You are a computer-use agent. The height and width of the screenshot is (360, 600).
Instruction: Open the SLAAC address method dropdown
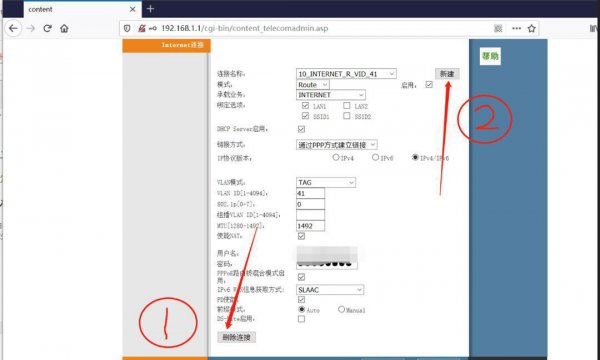pos(330,290)
